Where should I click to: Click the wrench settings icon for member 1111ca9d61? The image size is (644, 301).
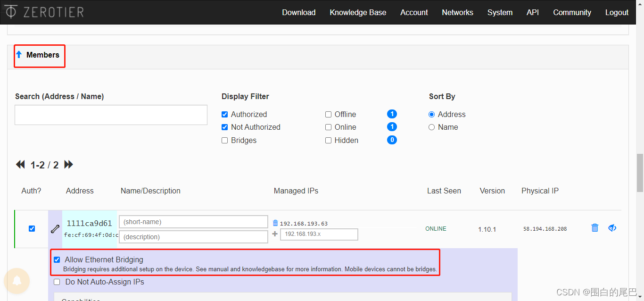pyautogui.click(x=55, y=229)
